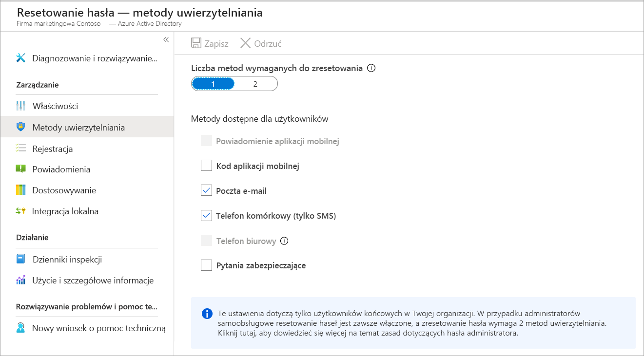
Task: Click the Dzienniki inspekcji book icon
Action: tap(20, 259)
